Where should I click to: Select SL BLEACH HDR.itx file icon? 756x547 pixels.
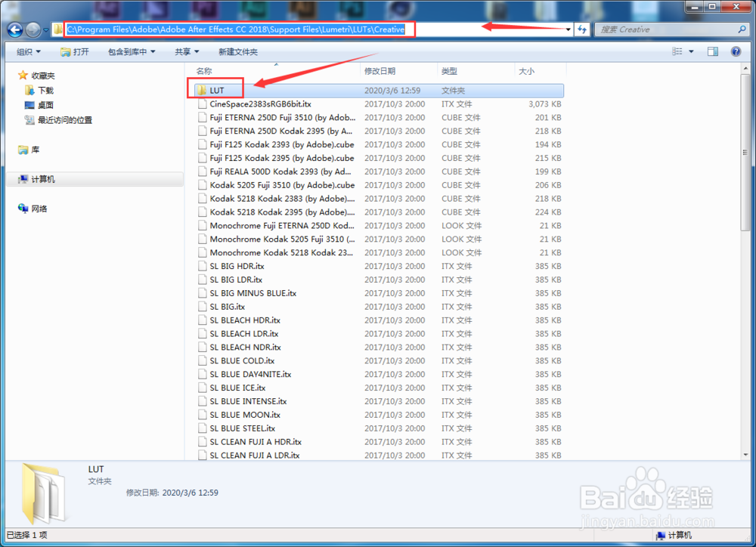tap(203, 320)
